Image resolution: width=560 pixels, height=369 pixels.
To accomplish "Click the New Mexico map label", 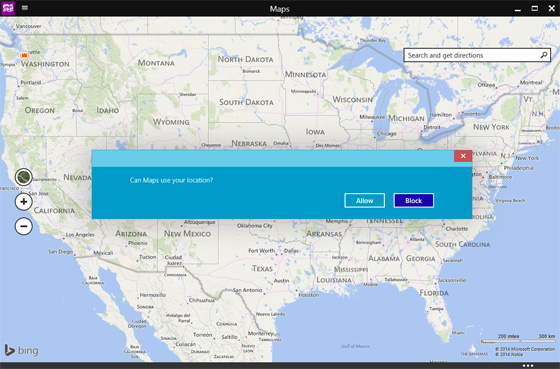I will (x=187, y=234).
